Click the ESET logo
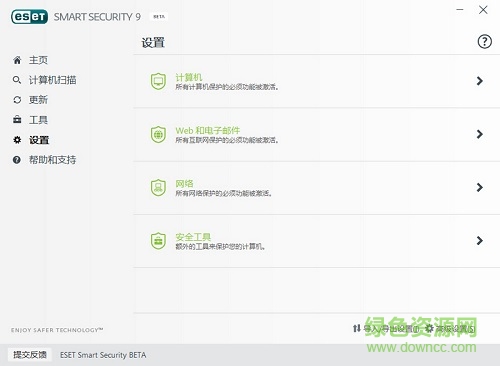Image resolution: width=500 pixels, height=366 pixels. [x=29, y=17]
